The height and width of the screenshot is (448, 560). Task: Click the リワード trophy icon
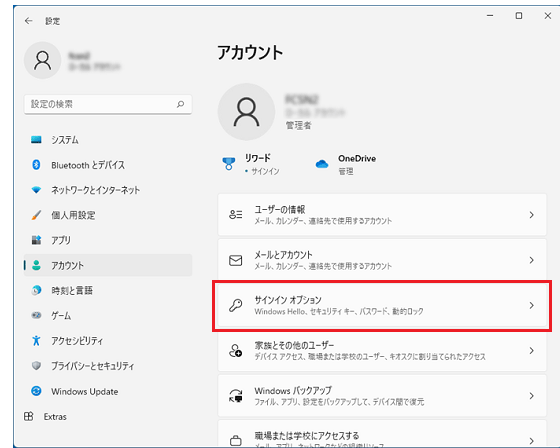[x=229, y=164]
